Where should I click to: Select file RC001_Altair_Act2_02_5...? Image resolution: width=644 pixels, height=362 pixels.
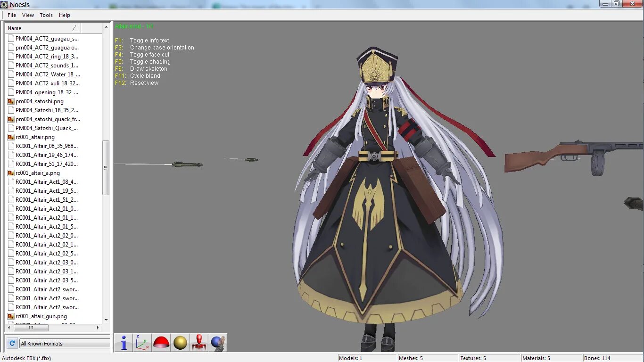point(47,254)
